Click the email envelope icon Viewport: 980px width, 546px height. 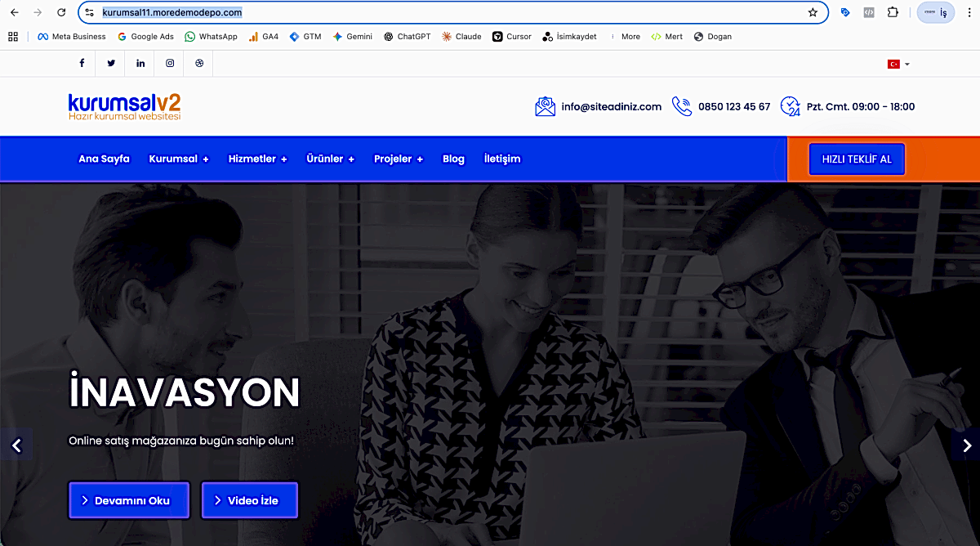pos(545,106)
